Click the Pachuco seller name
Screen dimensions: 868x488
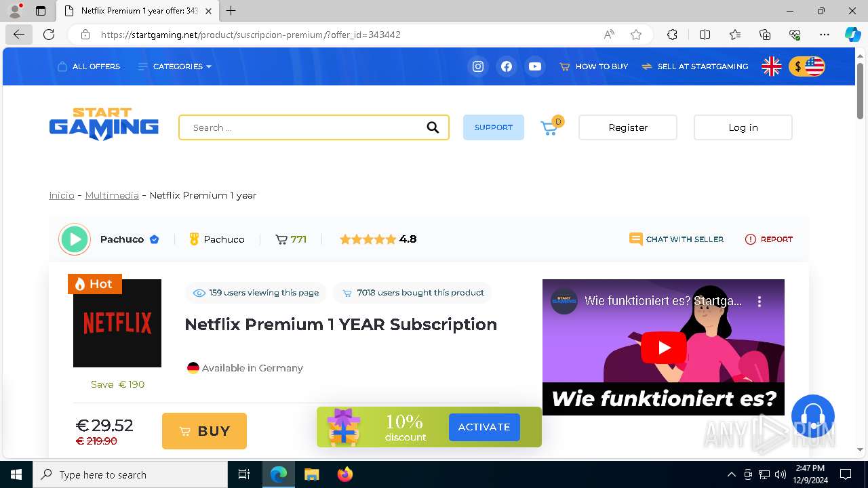(122, 239)
